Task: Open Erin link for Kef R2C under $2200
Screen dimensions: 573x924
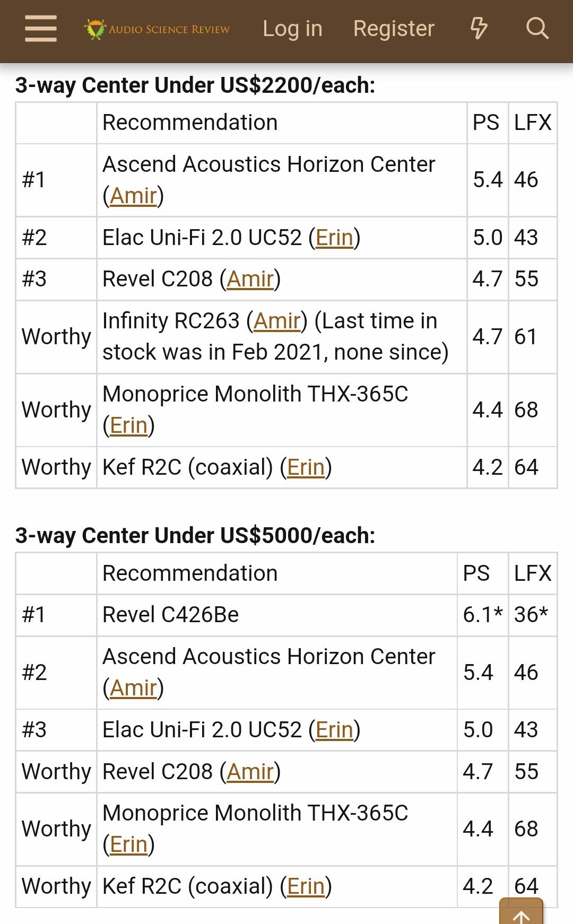Action: point(306,467)
